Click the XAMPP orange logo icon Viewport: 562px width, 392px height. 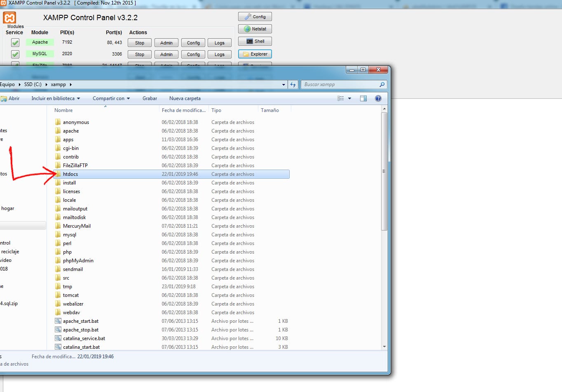click(9, 18)
